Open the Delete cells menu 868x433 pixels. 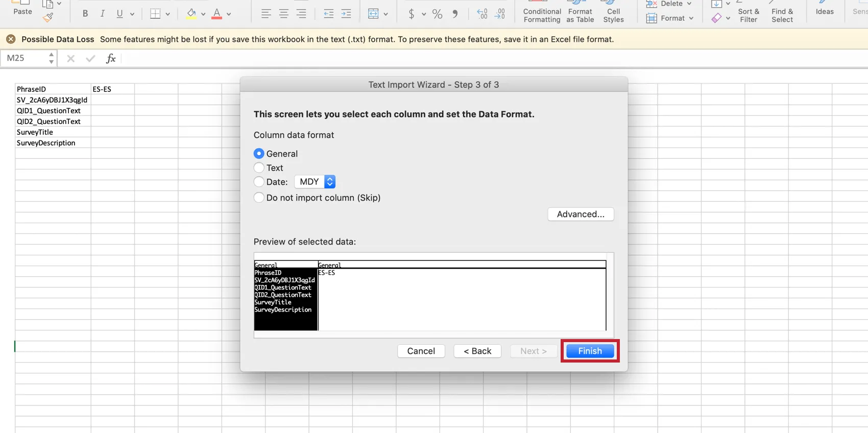pos(668,4)
